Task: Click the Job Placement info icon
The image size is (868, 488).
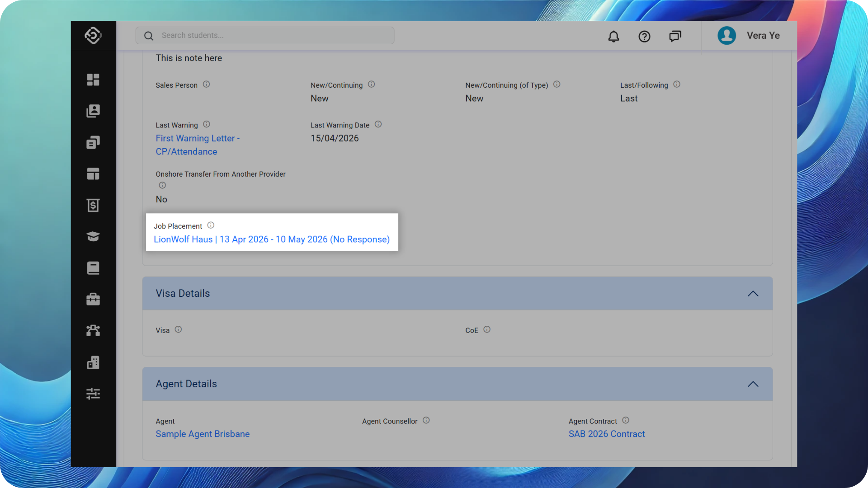Action: [211, 225]
